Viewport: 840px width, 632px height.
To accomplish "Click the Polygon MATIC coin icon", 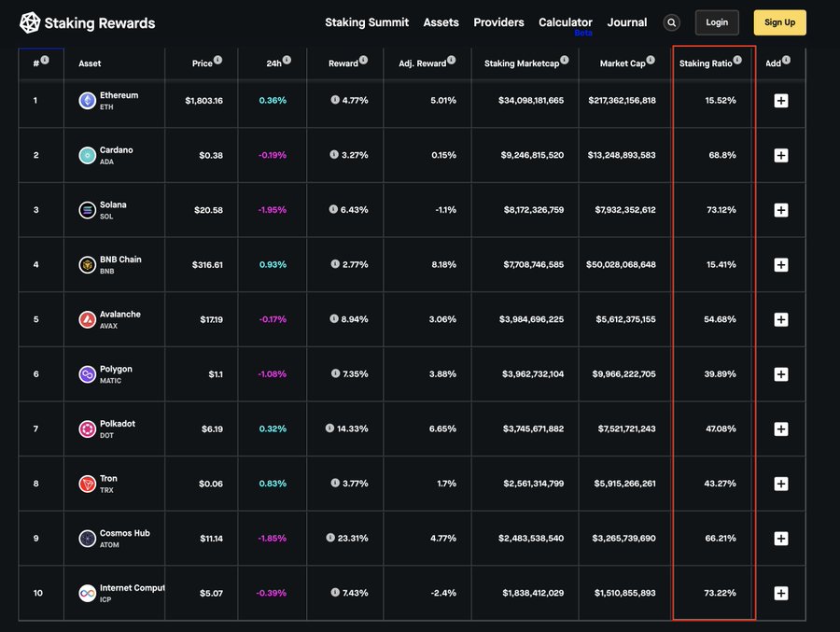I will point(88,374).
